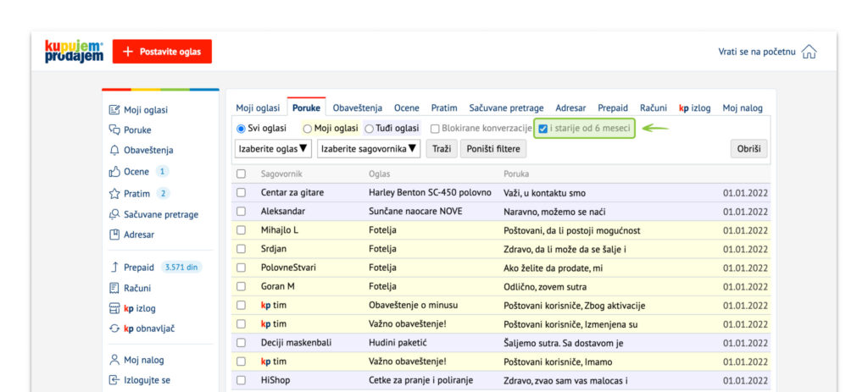Click the Poništi filtere button
Viewport: 868px width, 392px height.
[x=493, y=149]
